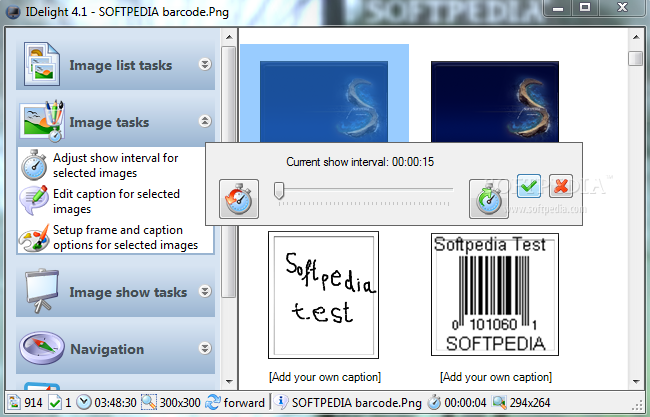Click the stopwatch icon for Adjust show interval

click(34, 165)
